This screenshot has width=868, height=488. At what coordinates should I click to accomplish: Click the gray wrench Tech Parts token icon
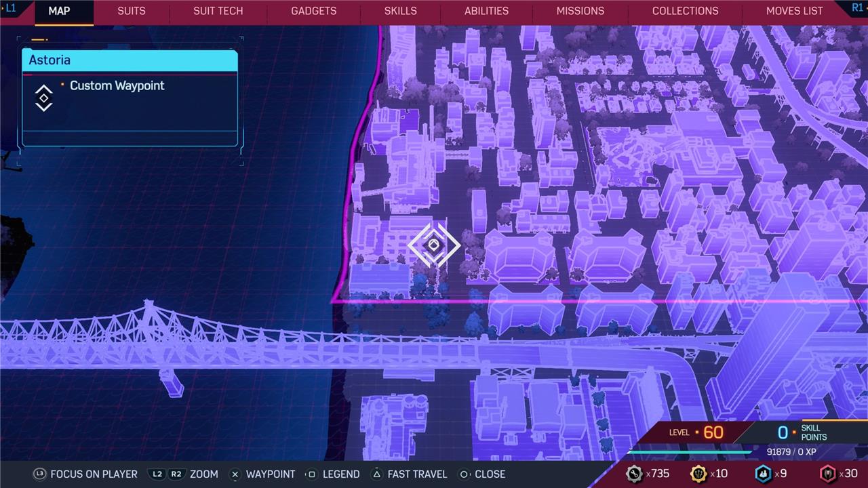tap(634, 474)
